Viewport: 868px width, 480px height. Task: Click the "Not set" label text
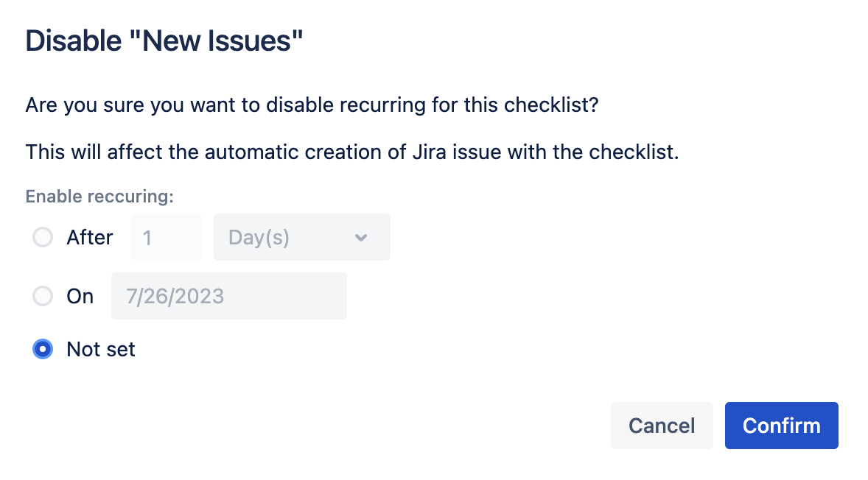pyautogui.click(x=101, y=349)
